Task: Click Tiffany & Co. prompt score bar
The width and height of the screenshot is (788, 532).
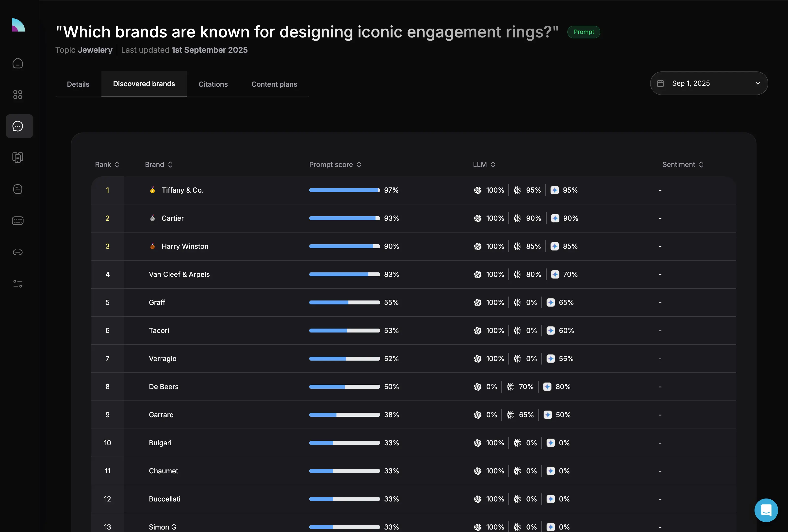Action: [345, 190]
